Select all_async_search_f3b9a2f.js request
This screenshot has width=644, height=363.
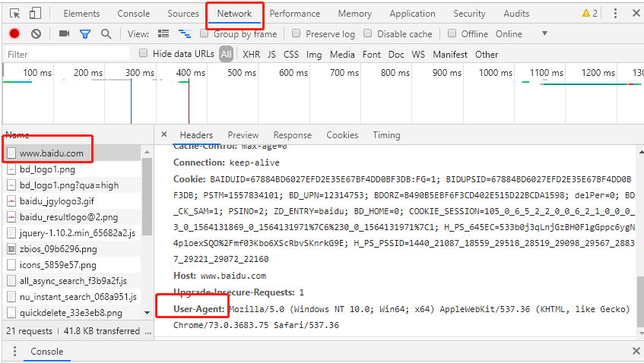(x=72, y=281)
